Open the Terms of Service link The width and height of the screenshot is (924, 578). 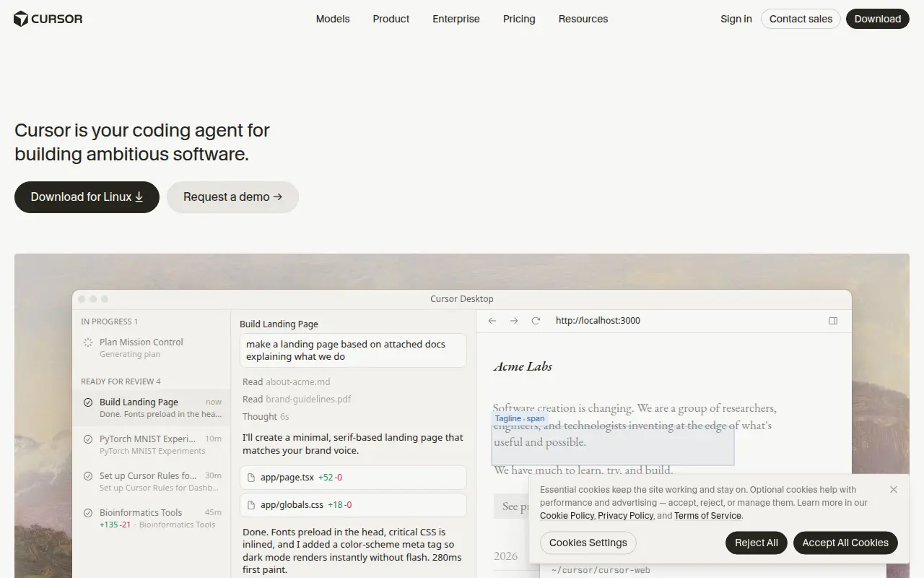(707, 516)
